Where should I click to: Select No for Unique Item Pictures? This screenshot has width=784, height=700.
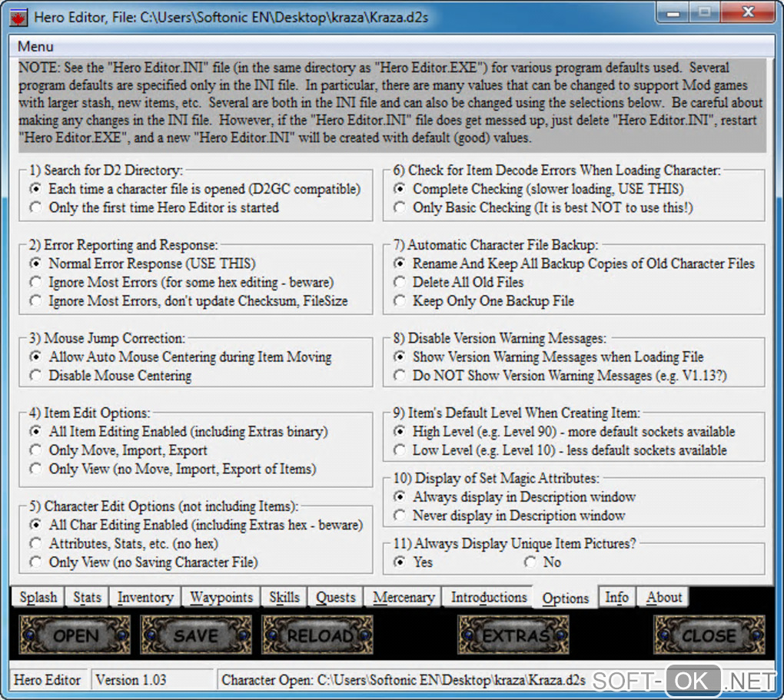[543, 562]
